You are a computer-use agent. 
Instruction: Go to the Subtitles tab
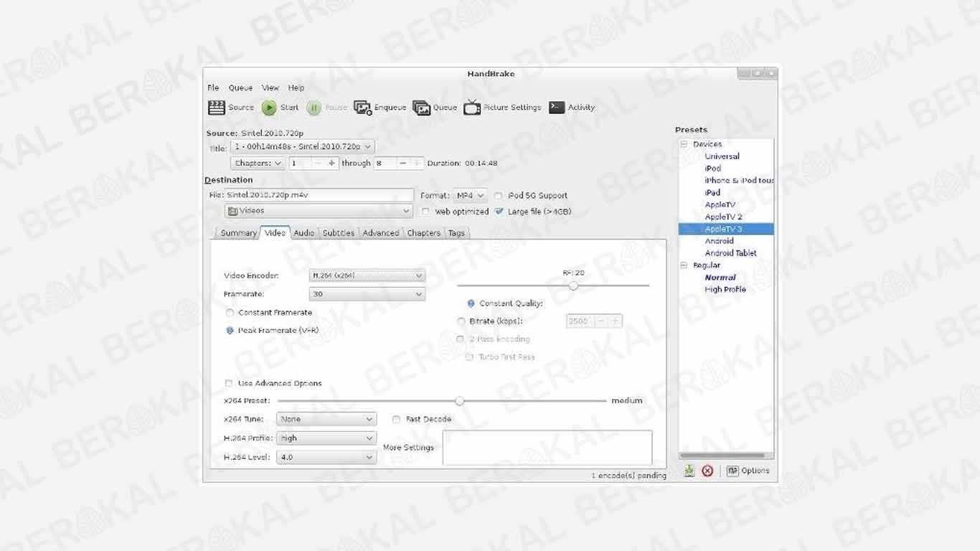point(339,232)
